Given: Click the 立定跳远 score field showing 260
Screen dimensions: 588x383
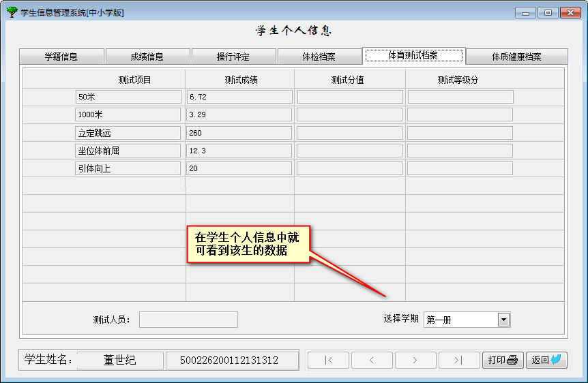Looking at the screenshot, I should pos(239,132).
